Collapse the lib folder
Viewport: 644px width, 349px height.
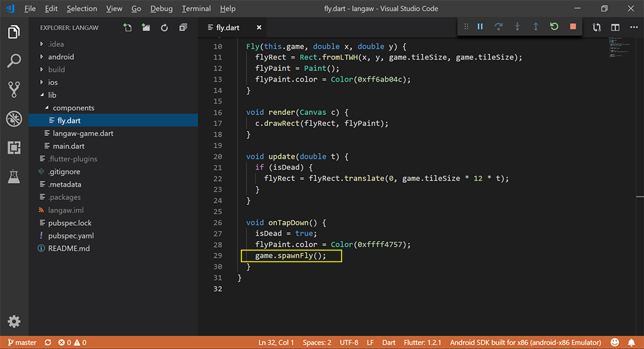[52, 95]
